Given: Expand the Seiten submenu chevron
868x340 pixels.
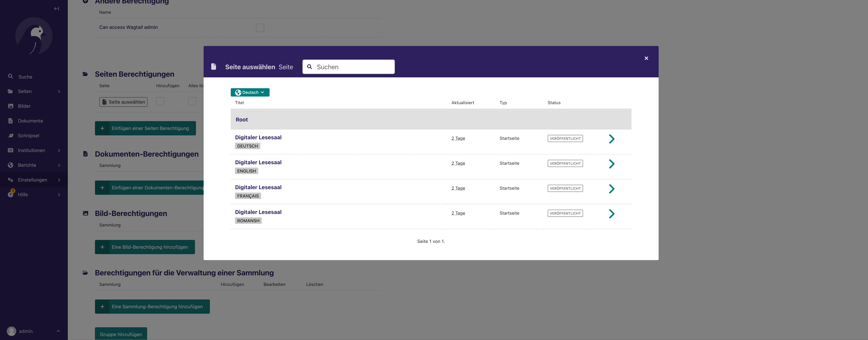Looking at the screenshot, I should [x=59, y=91].
